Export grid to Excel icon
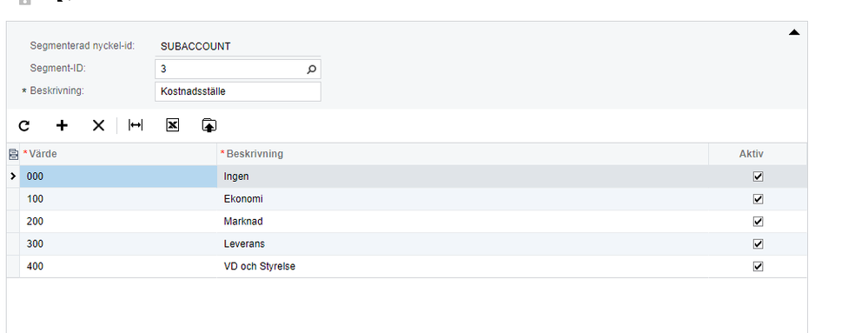This screenshot has height=333, width=868. pyautogui.click(x=172, y=126)
